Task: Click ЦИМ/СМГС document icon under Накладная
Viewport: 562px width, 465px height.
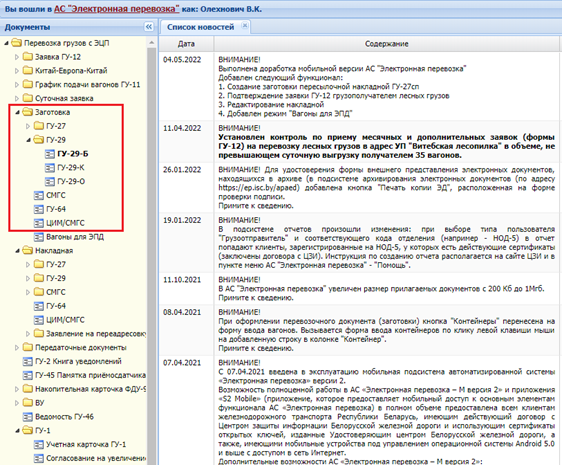Action: [39, 320]
